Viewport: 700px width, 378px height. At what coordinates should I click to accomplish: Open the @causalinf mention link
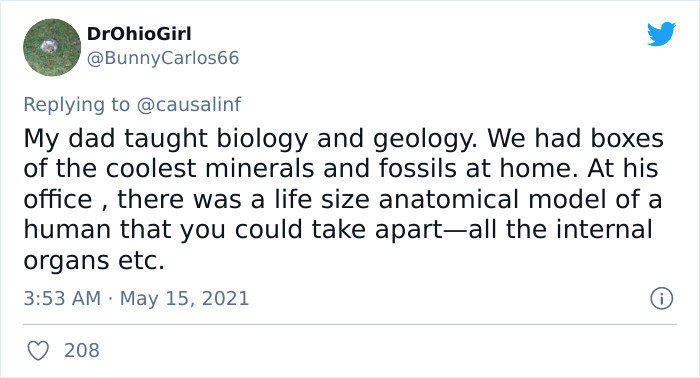(189, 104)
